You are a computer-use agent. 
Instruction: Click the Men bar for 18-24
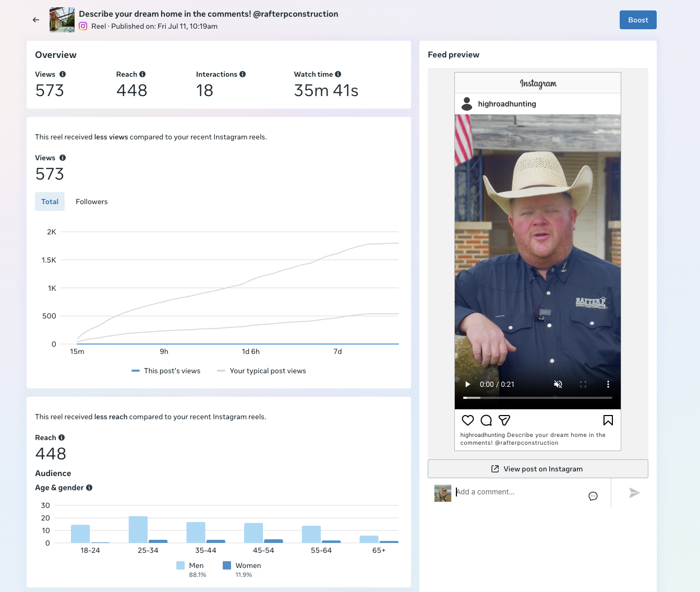(80, 534)
